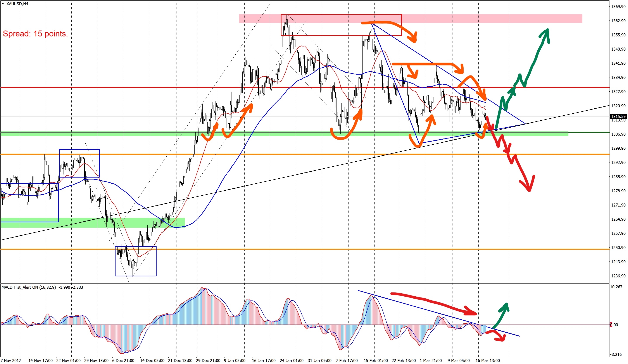Click price scale value 1327.90
628x364 pixels.
pos(618,92)
